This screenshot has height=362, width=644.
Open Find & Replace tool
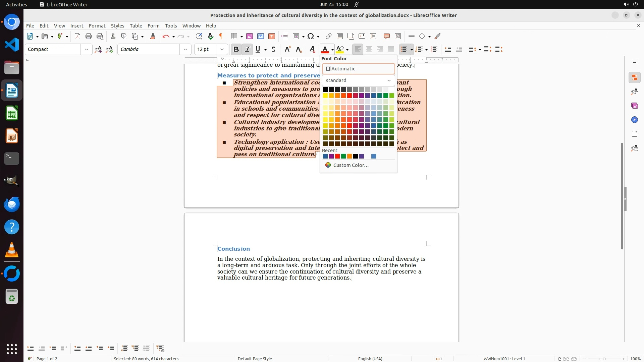[x=199, y=37]
